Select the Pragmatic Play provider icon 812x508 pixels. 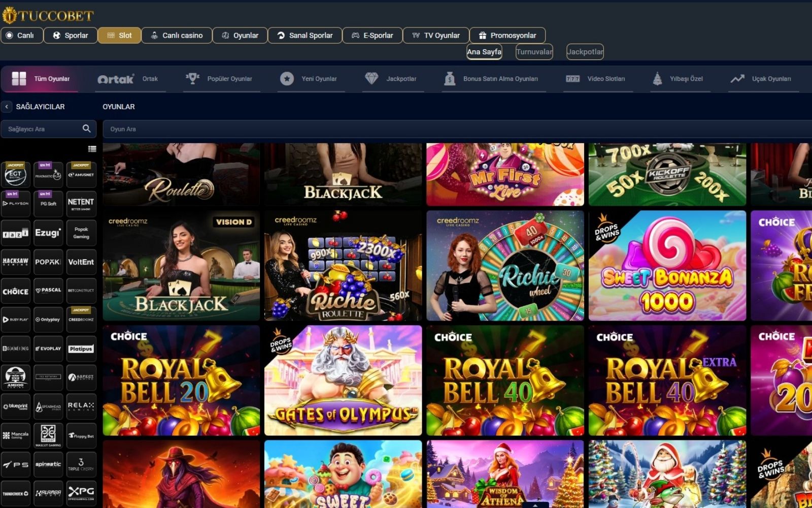pos(48,175)
